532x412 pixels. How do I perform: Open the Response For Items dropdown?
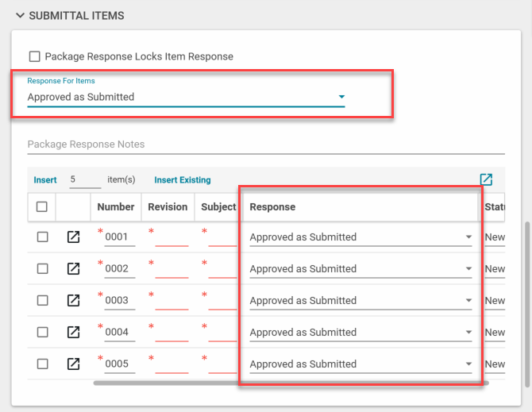tap(186, 97)
